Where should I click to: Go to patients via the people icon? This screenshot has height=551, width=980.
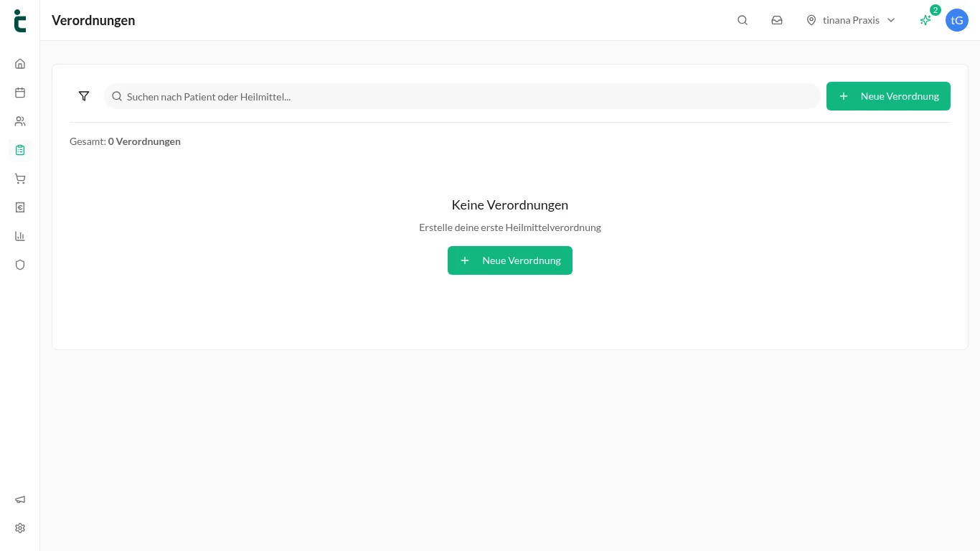point(20,121)
